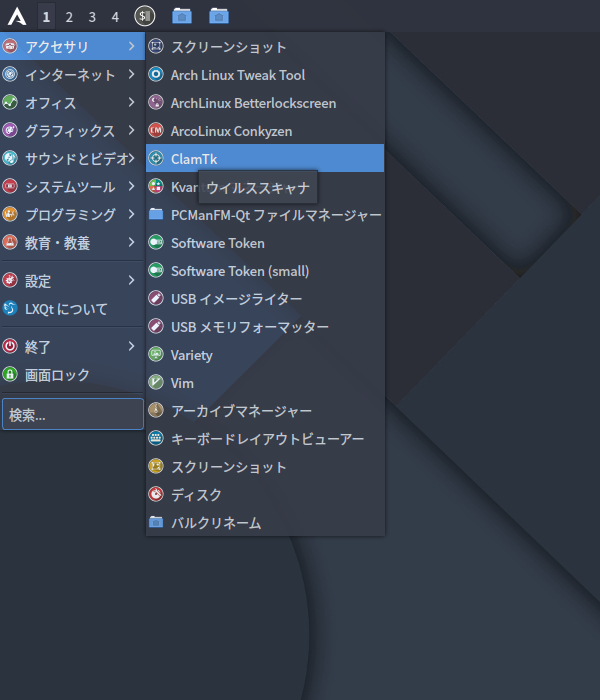Launch Software Token
The width and height of the screenshot is (600, 700).
(x=265, y=242)
